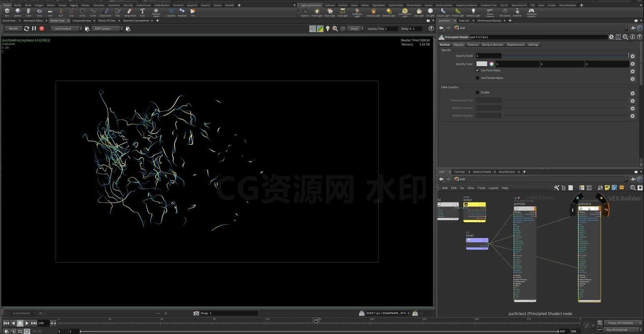Image resolution: width=644 pixels, height=334 pixels.
Task: Jump to the first frame
Action: [6, 323]
